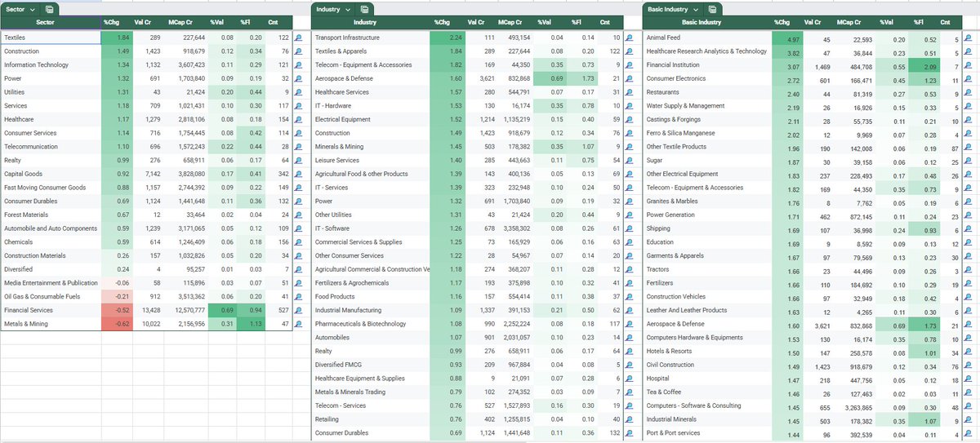Select Pharmaceuticals & Biotechnology industry cell
Image resolution: width=980 pixels, height=443 pixels.
pyautogui.click(x=372, y=324)
